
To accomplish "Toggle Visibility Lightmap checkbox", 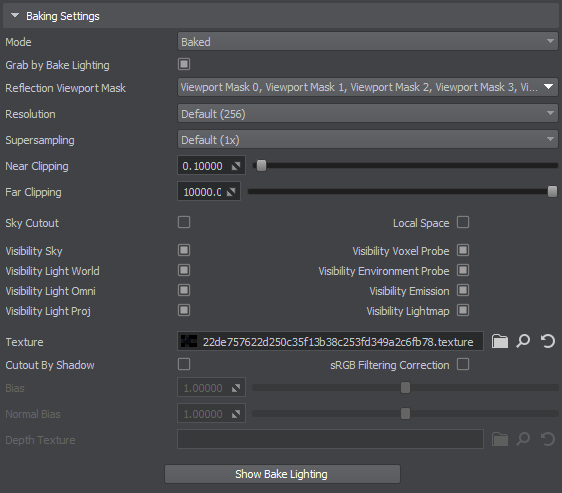I will 463,311.
